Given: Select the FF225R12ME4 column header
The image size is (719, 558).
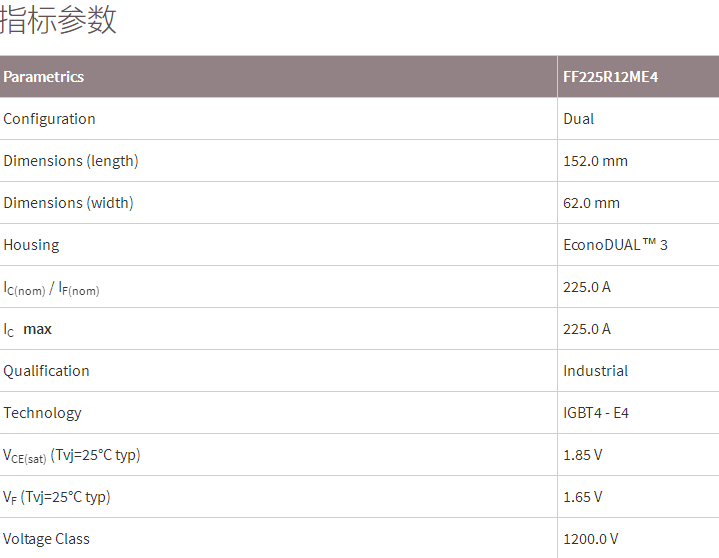Looking at the screenshot, I should click(609, 77).
